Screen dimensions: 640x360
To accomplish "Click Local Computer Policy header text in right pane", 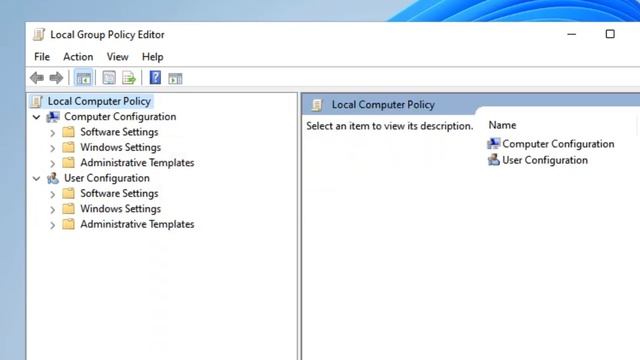I will 383,105.
